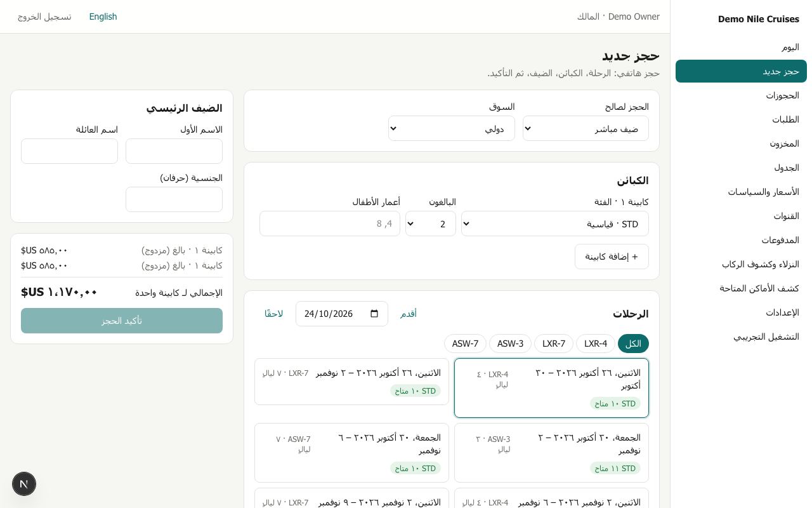Change the البالغون adults dropdown showing 2
The image size is (812, 508).
431,224
